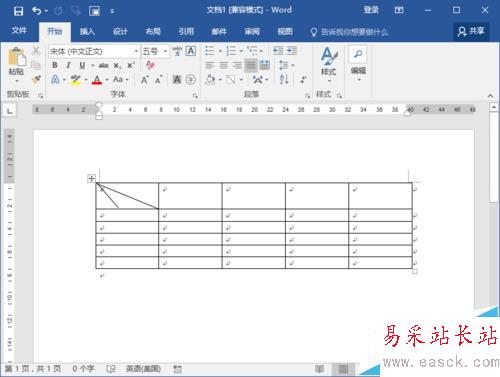500x377 pixels.
Task: Apply numbered list formatting
Action: click(x=231, y=51)
